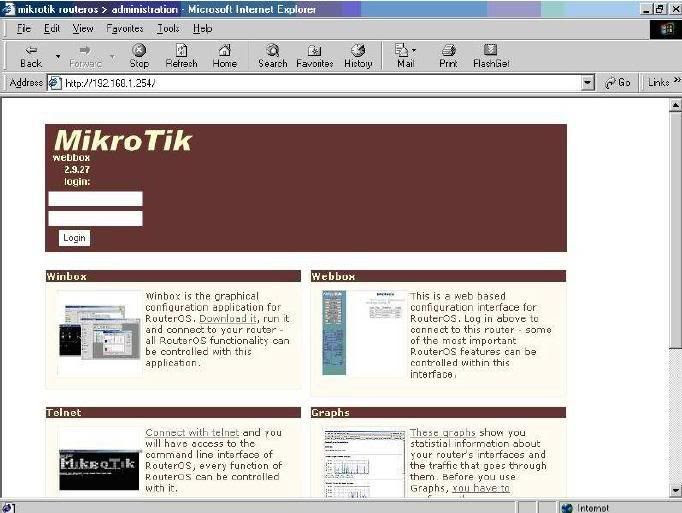Click the password login field
This screenshot has width=682, height=513.
tap(95, 218)
